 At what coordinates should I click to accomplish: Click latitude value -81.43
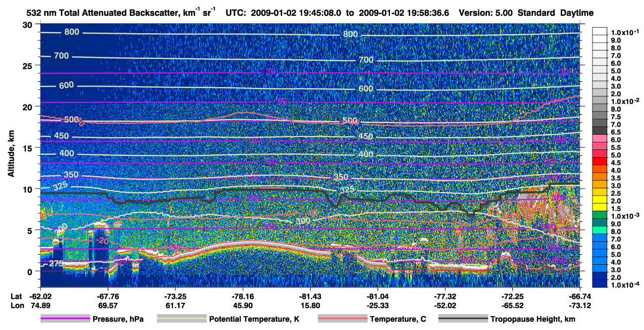pos(310,296)
